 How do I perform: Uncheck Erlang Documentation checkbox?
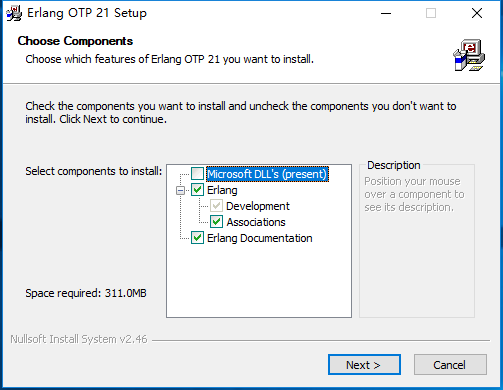197,238
